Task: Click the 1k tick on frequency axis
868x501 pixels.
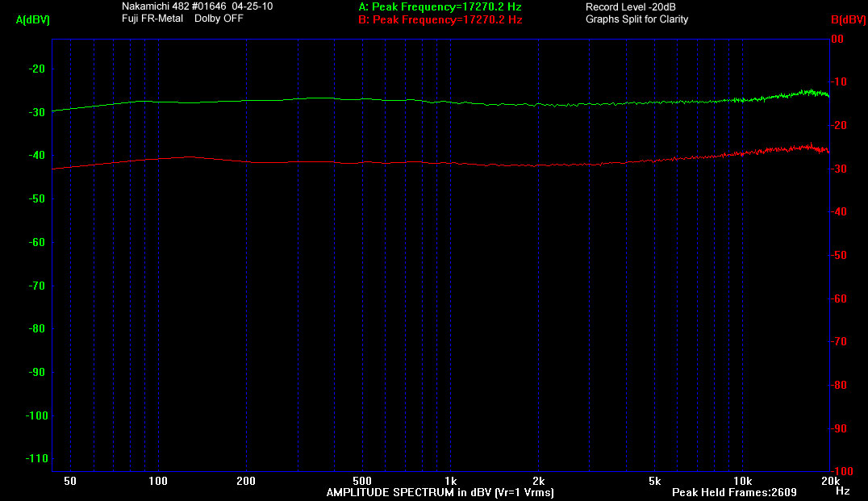Action: pyautogui.click(x=451, y=482)
